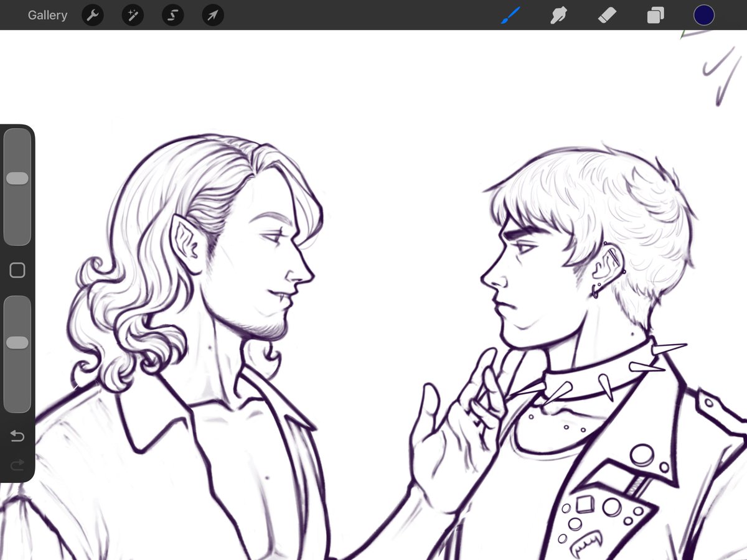Activate the Selection tool
747x560 pixels.
coord(172,16)
